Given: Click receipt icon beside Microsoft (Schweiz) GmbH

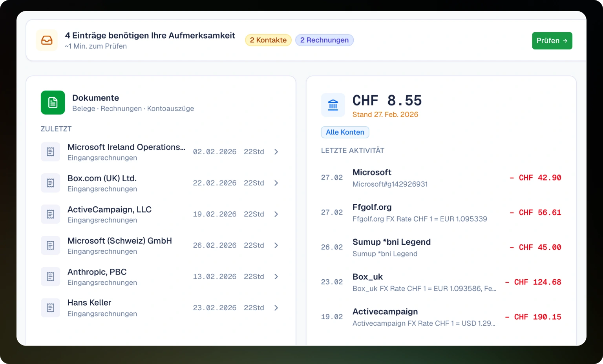Looking at the screenshot, I should 50,245.
